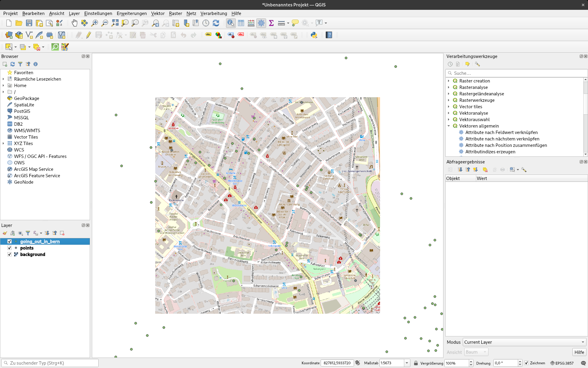
Task: Open the Python console icon
Action: pos(314,35)
